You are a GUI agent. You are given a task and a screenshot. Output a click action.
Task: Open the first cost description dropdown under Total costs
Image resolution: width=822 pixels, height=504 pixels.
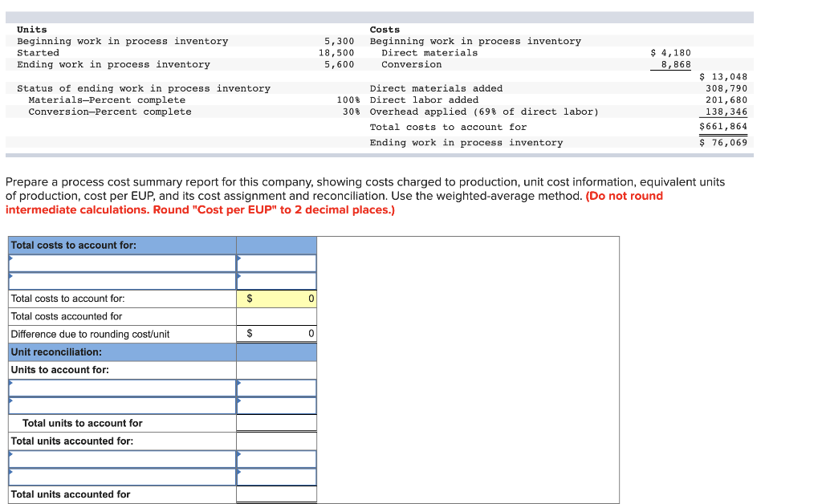(x=120, y=262)
